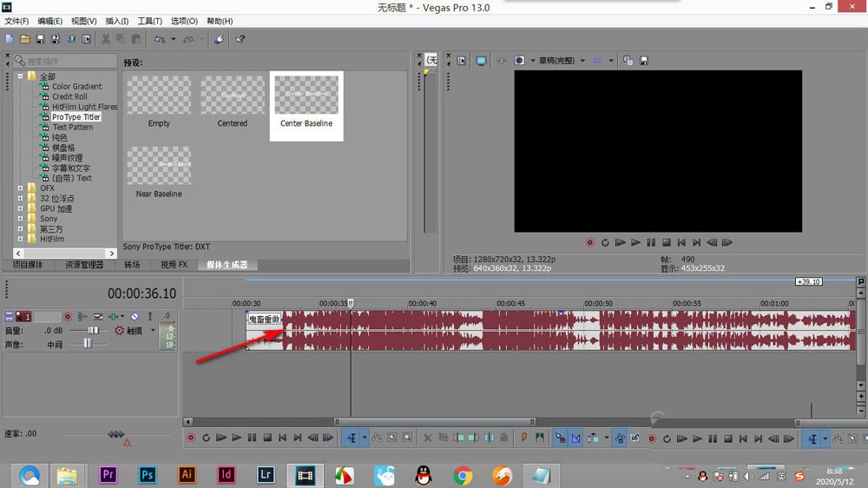Click the What's This help icon
The height and width of the screenshot is (488, 868).
[240, 39]
